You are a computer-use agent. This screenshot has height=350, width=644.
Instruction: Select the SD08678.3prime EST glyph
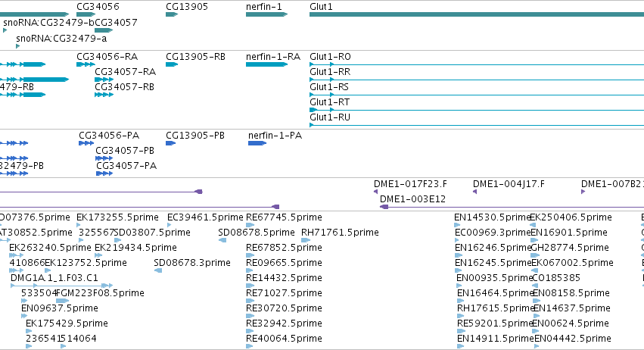tap(158, 270)
